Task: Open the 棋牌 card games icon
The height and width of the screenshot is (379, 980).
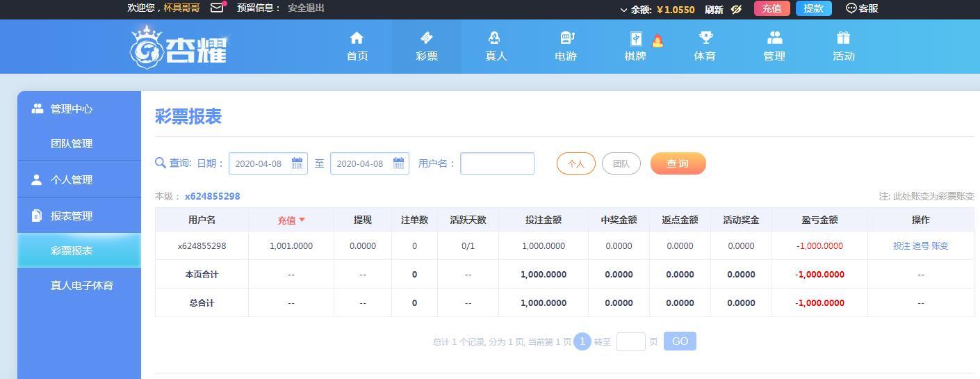Action: (636, 39)
